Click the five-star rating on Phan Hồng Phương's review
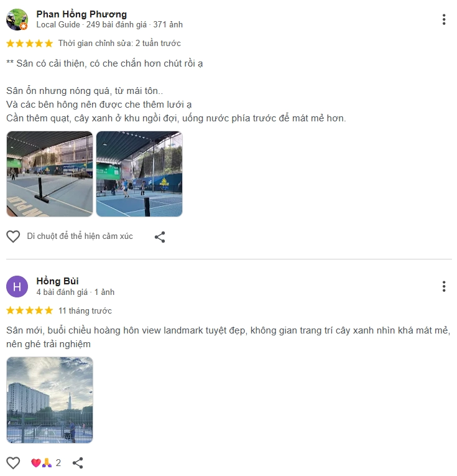 click(x=29, y=44)
